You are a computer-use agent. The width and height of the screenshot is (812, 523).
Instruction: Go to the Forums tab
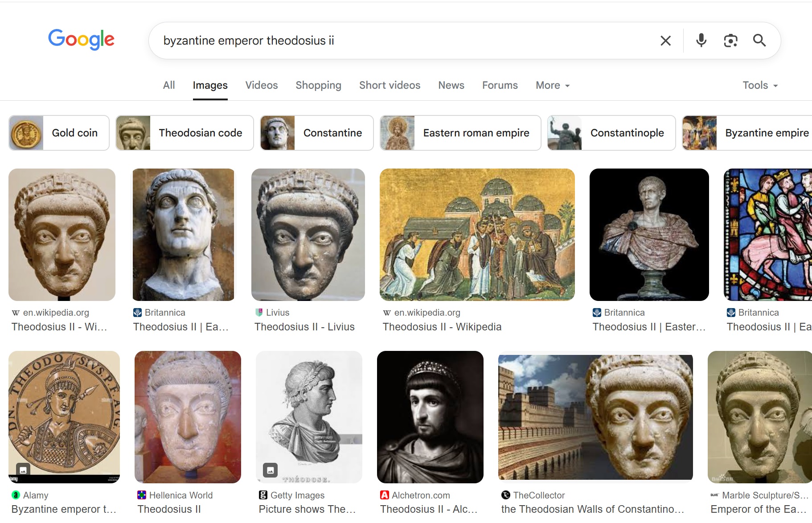click(500, 85)
